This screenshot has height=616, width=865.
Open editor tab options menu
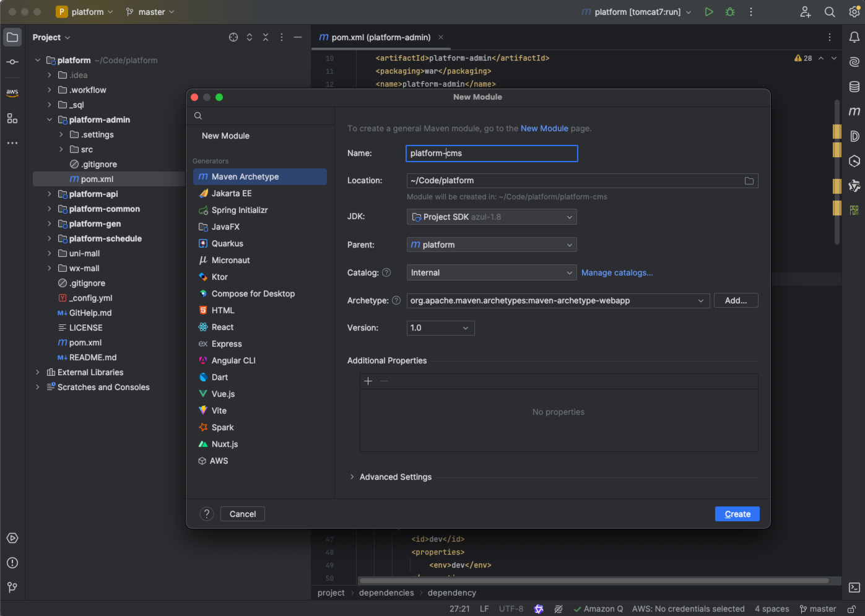click(x=830, y=37)
